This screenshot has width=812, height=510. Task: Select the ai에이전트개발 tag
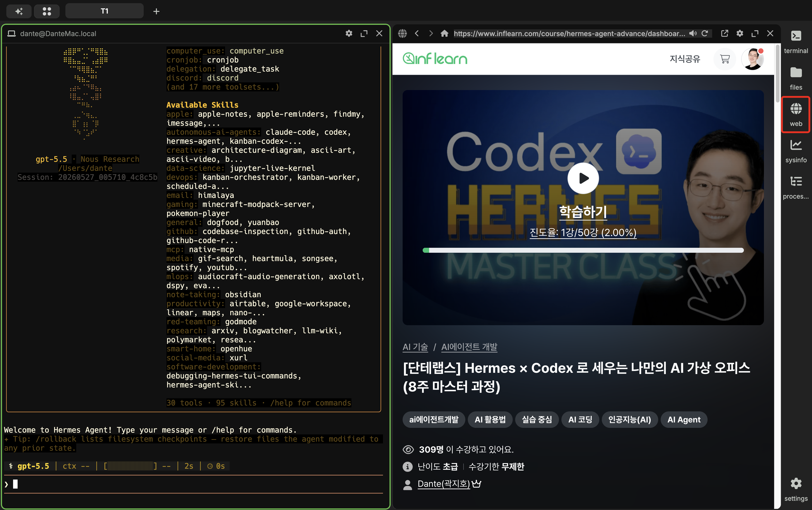434,420
